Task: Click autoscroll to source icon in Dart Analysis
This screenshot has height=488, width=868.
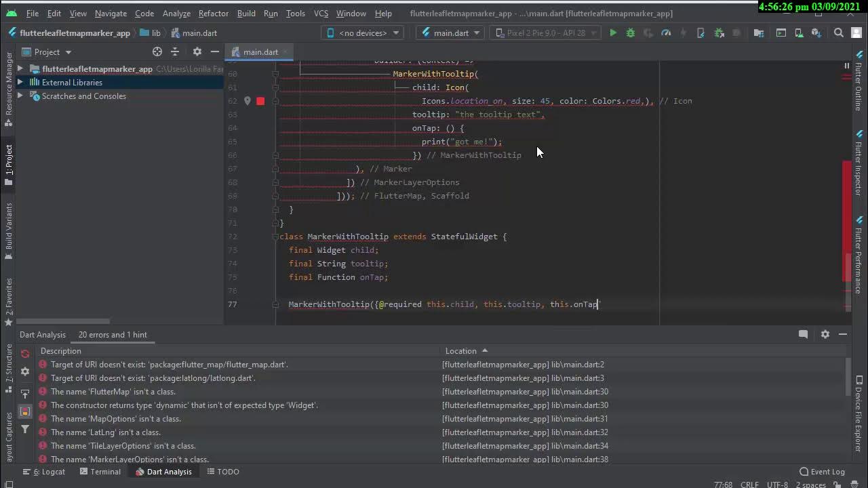Action: click(x=25, y=393)
